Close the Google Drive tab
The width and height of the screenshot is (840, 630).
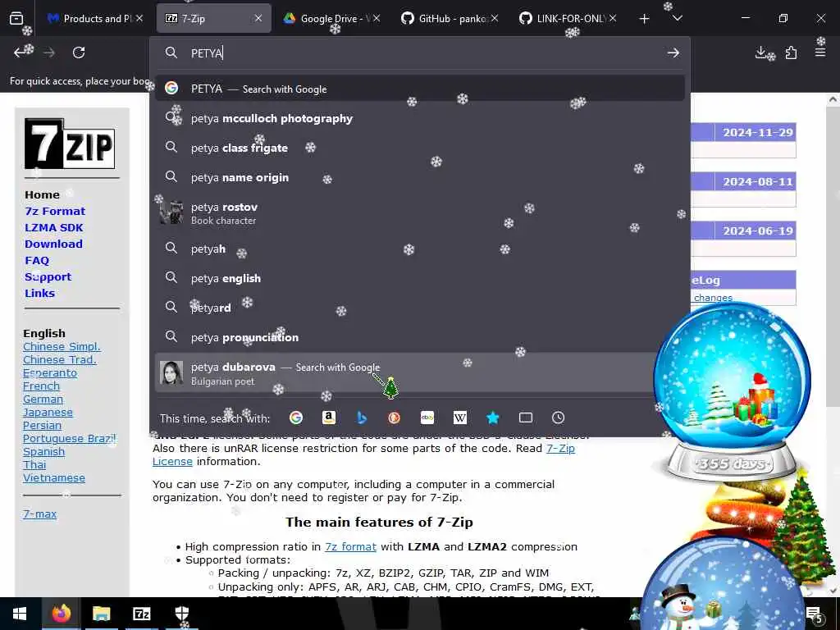[x=377, y=18]
